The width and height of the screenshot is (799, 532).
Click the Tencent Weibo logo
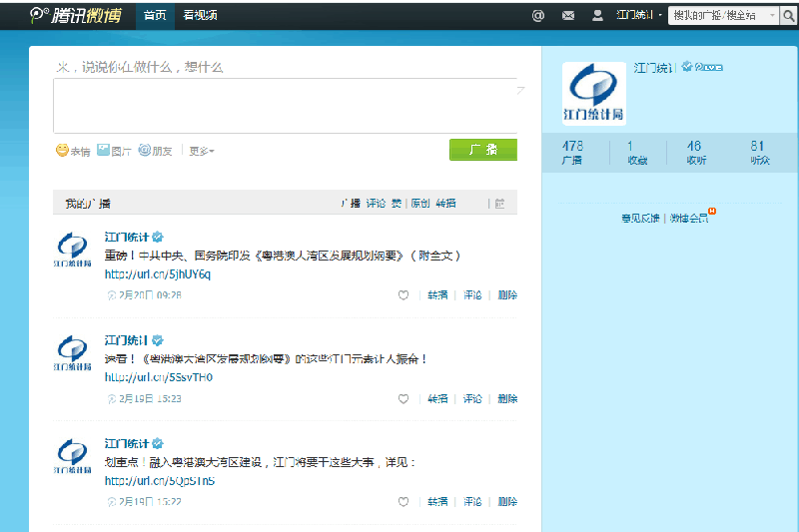[x=76, y=15]
